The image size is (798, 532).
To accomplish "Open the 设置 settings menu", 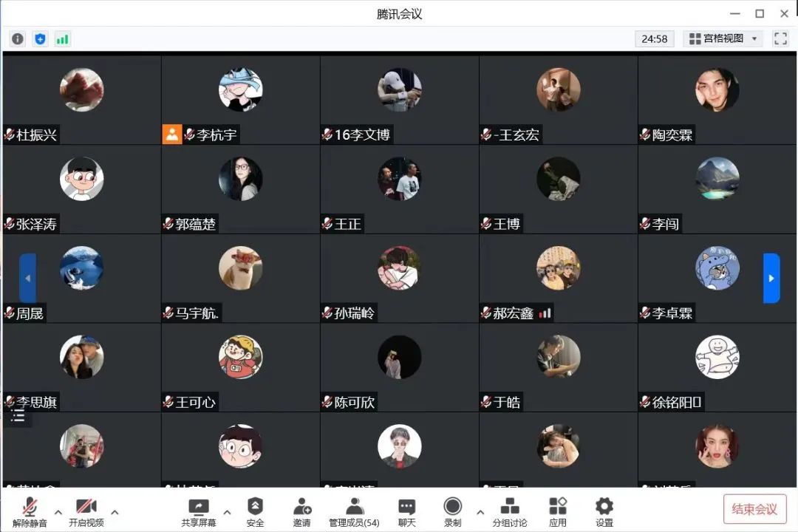I will (x=604, y=512).
